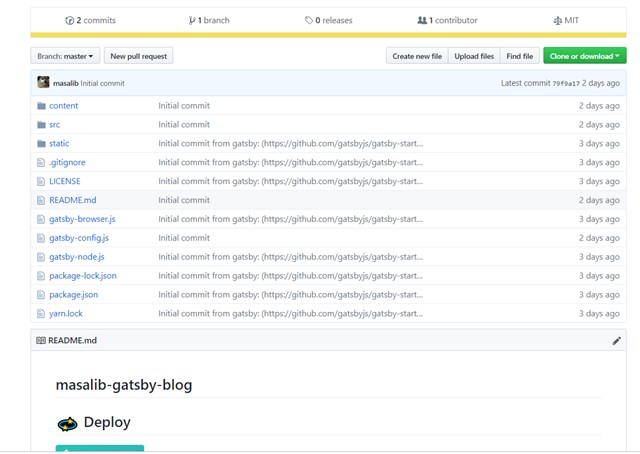The image size is (640, 454).
Task: Click the contributors people icon
Action: [x=422, y=20]
